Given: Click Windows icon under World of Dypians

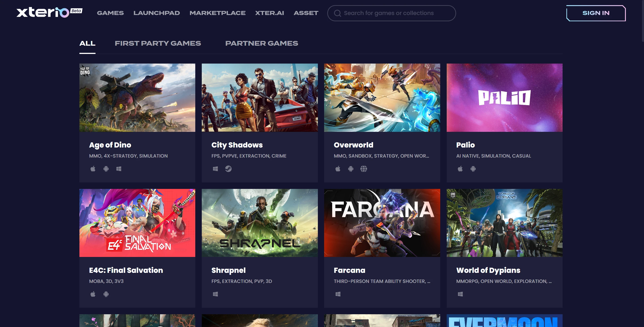Looking at the screenshot, I should click(460, 294).
